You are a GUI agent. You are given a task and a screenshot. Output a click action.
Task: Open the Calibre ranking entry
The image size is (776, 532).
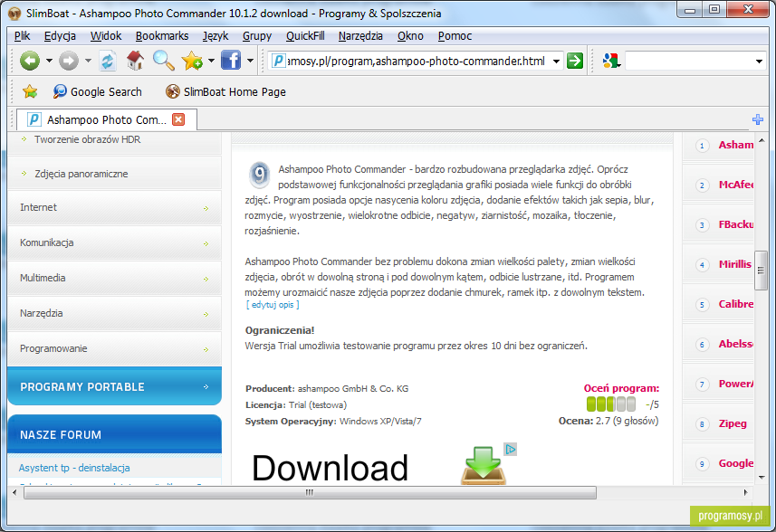point(736,304)
